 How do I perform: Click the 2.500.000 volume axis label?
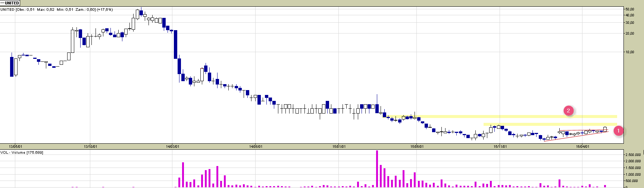[633, 155]
